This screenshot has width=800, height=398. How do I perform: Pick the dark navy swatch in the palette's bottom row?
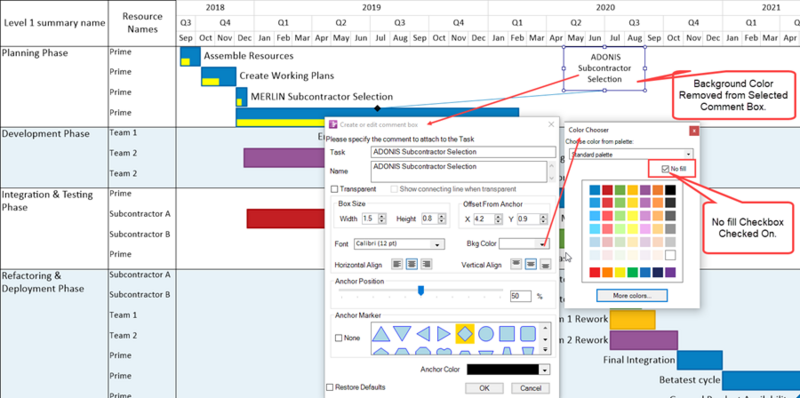pyautogui.click(x=658, y=272)
